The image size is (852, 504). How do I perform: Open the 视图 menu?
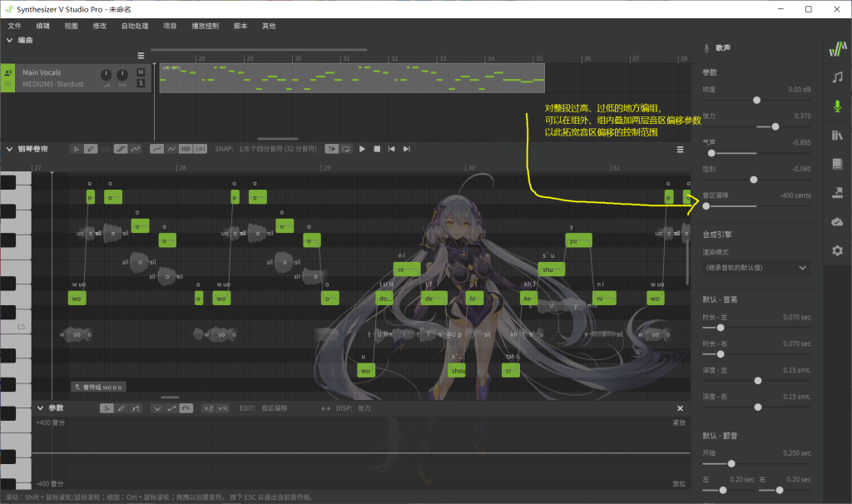coord(72,26)
